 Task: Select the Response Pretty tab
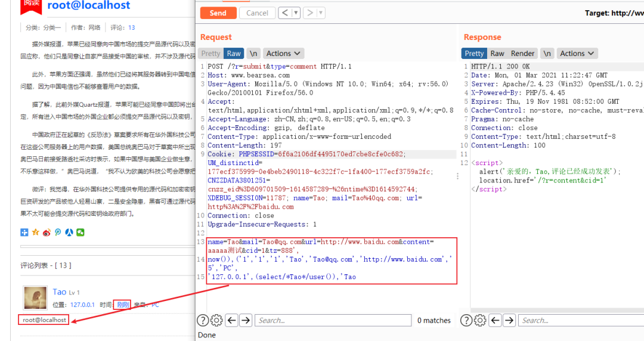click(x=474, y=54)
